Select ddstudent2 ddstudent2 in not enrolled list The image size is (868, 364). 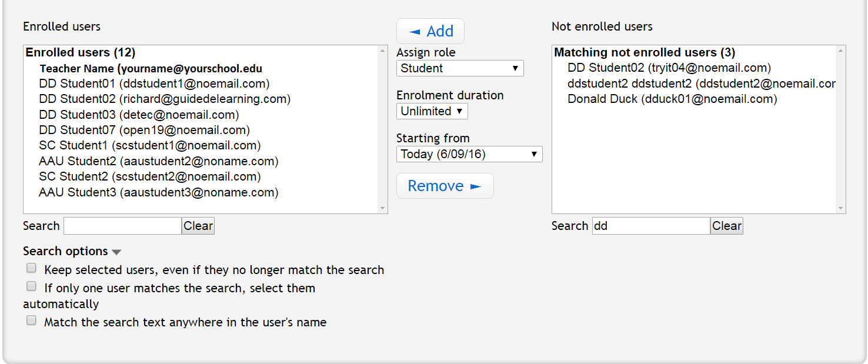[701, 84]
